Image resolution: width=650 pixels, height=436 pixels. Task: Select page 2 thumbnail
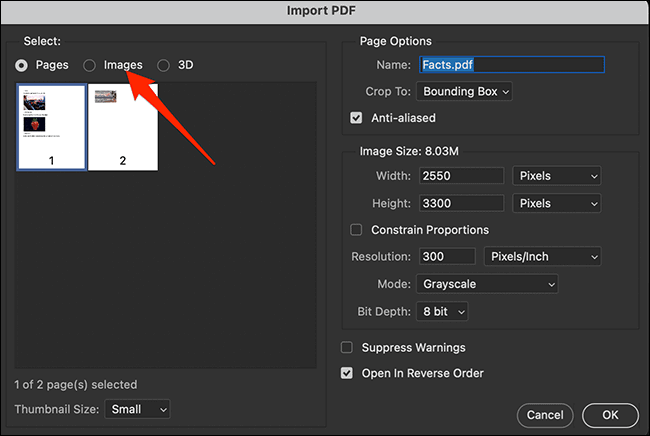tap(122, 126)
